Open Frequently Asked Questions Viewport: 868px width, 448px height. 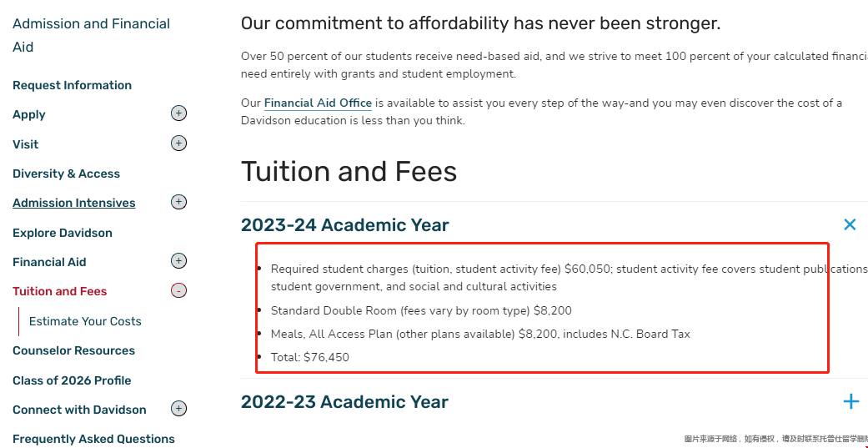pos(93,439)
